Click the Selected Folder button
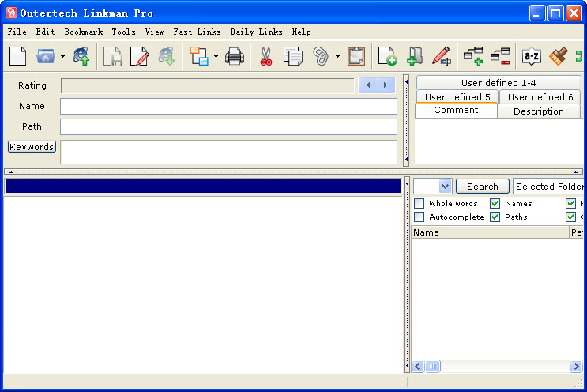587x392 pixels. point(548,186)
